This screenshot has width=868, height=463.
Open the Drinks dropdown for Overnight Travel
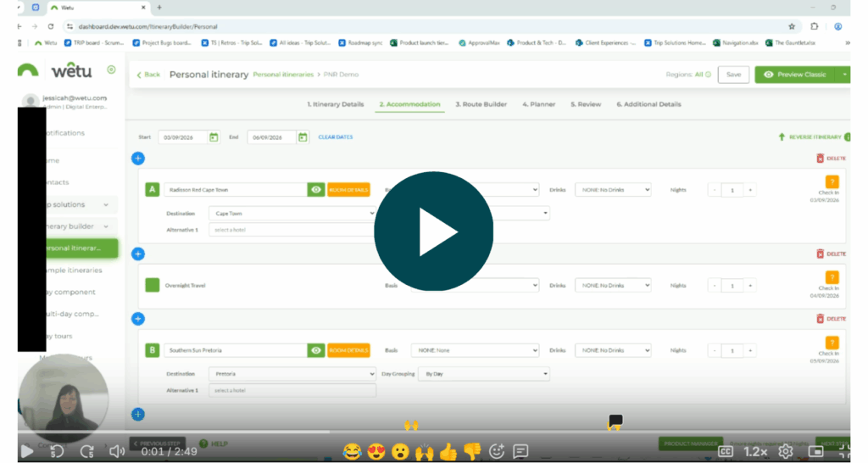[613, 285]
